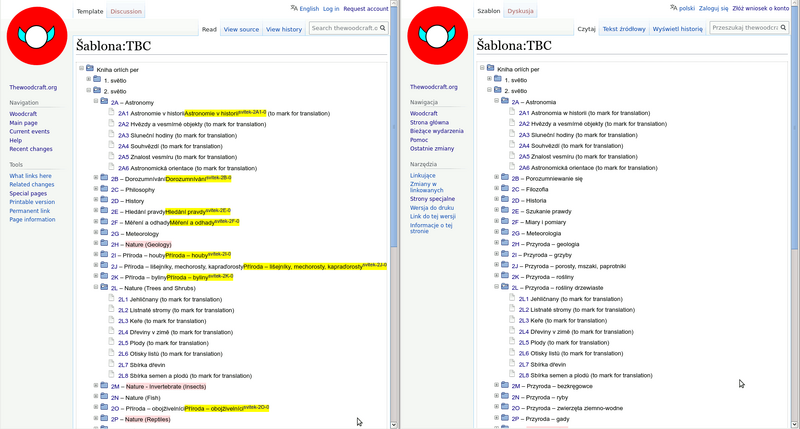The height and width of the screenshot is (429, 800).
Task: Open the View history tab
Action: (284, 30)
